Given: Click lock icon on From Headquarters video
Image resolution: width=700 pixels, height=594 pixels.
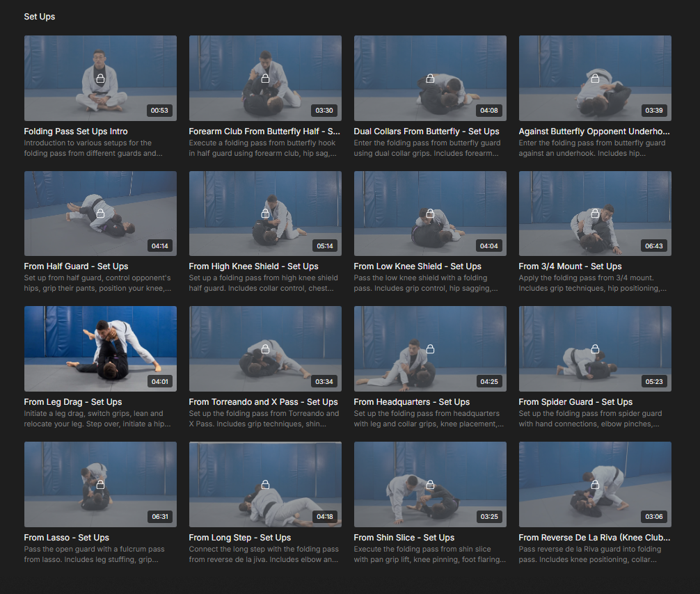Looking at the screenshot, I should 430,349.
